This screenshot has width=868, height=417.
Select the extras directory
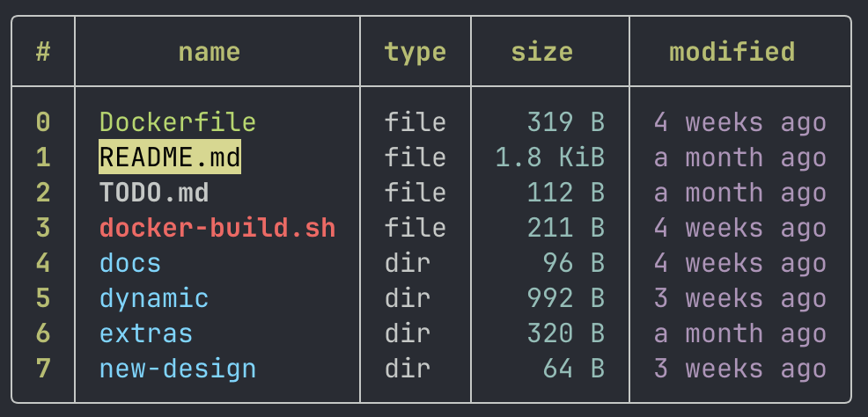tap(146, 333)
